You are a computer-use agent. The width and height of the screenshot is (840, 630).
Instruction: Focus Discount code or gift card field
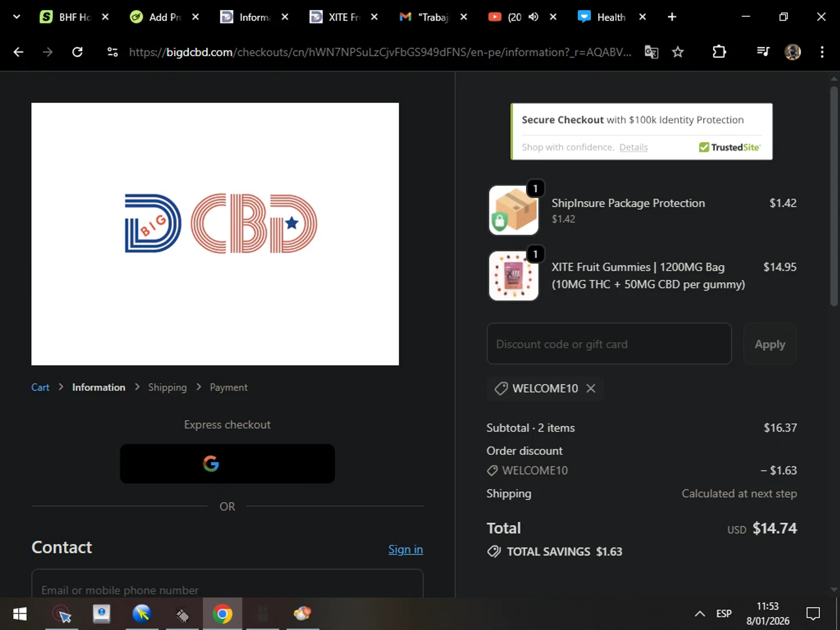click(x=609, y=344)
